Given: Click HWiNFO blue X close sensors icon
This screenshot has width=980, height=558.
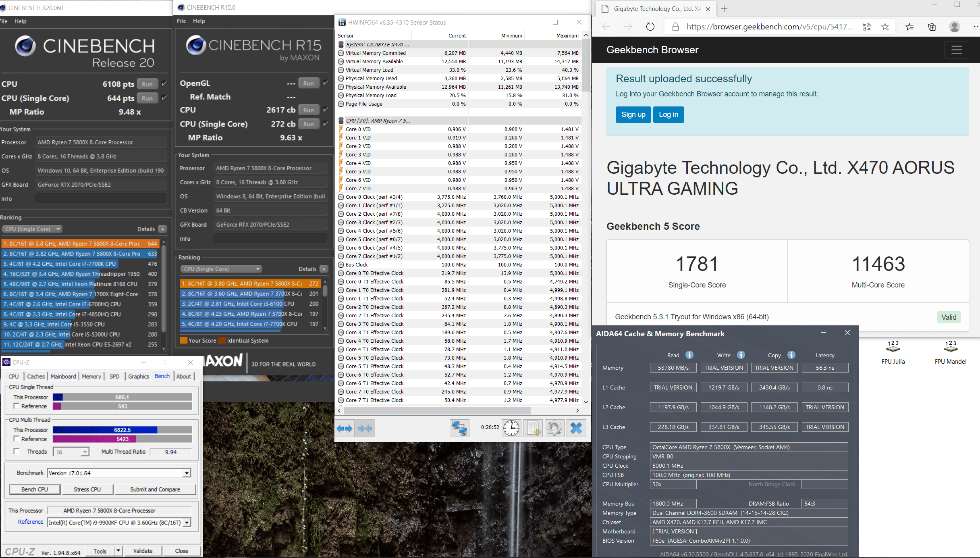Looking at the screenshot, I should coord(576,428).
